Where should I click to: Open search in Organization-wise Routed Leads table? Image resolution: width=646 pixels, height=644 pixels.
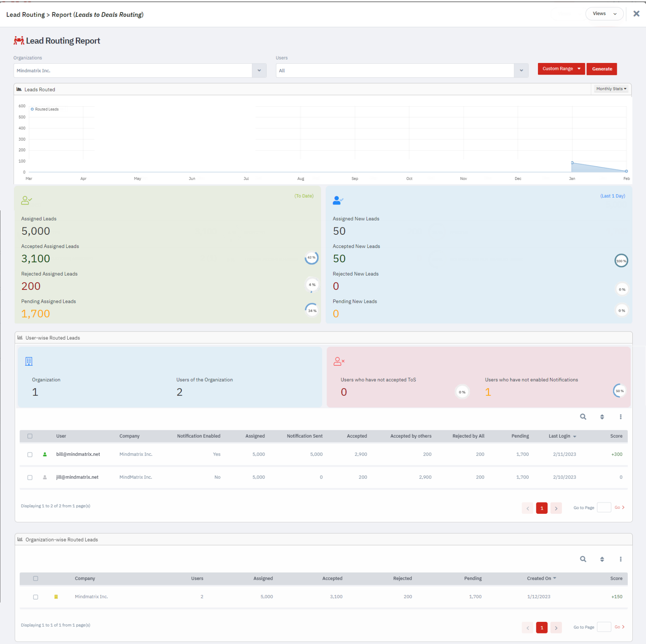click(583, 559)
